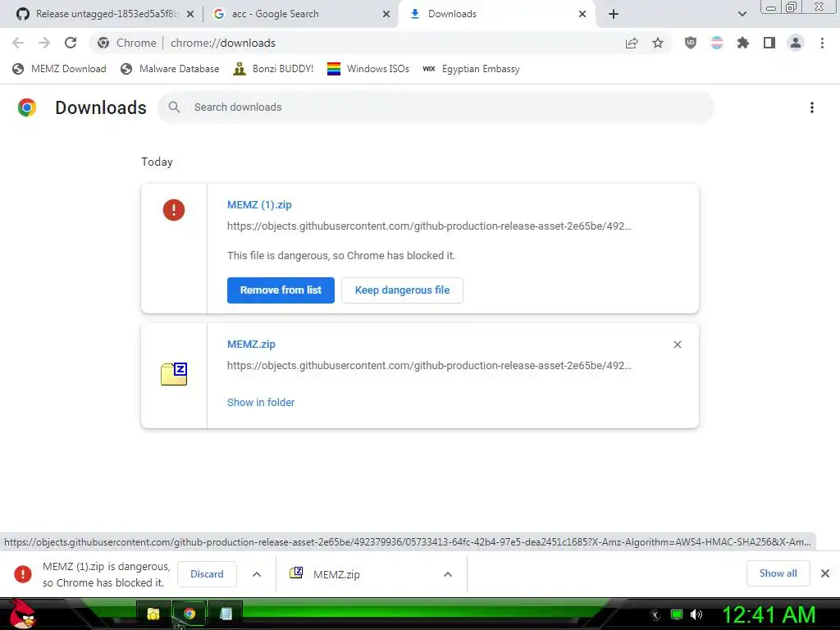
Task: Open a new browser tab
Action: [x=614, y=14]
